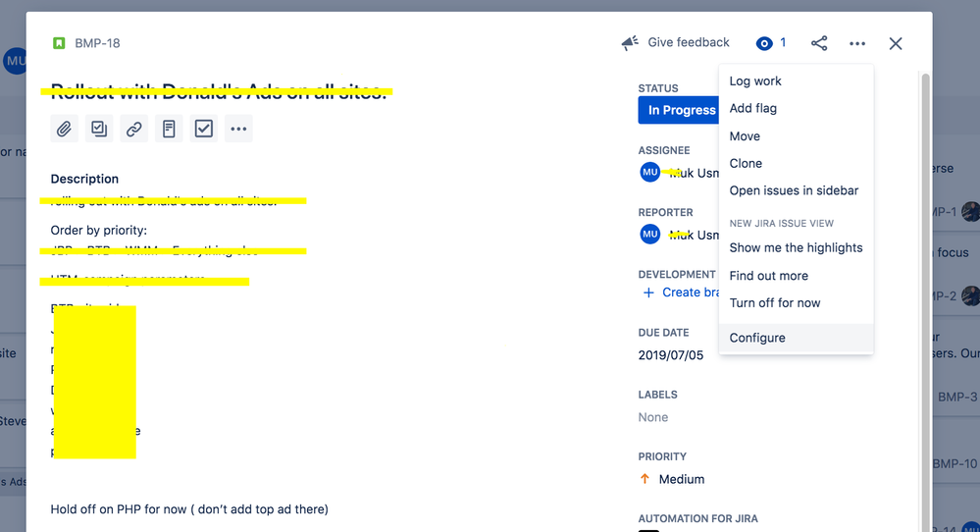The image size is (980, 532).
Task: Click the share issue icon
Action: pos(819,43)
